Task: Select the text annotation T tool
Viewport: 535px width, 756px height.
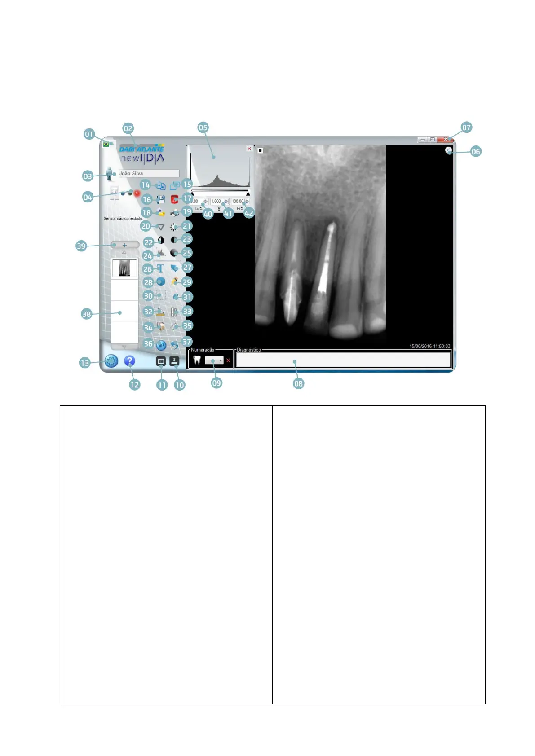Action: click(x=160, y=268)
